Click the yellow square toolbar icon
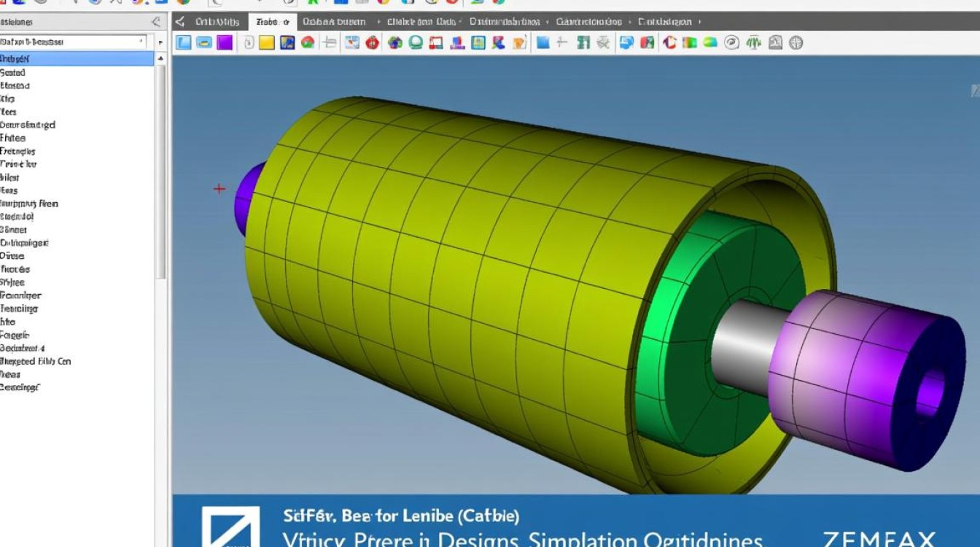 pyautogui.click(x=267, y=43)
